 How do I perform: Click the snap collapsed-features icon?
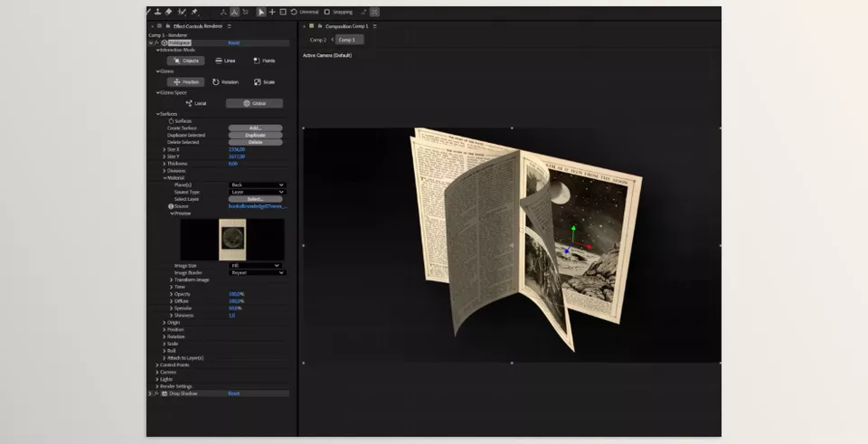(363, 12)
